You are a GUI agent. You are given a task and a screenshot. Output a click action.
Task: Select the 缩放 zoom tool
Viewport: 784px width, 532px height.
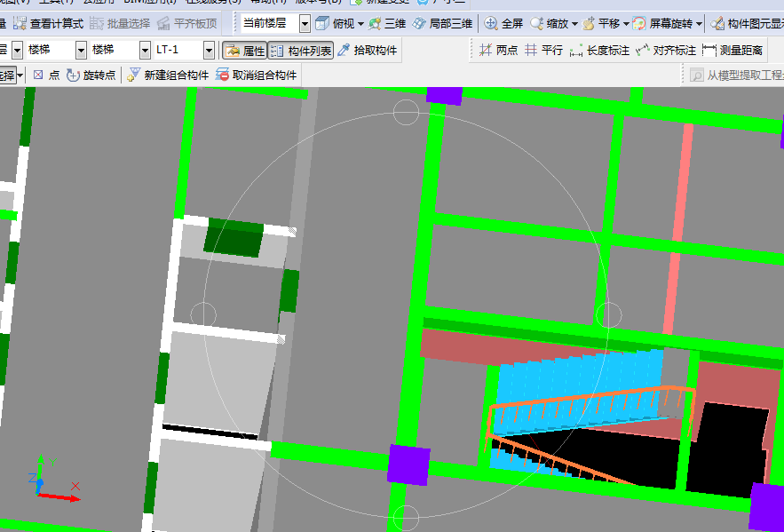pyautogui.click(x=550, y=23)
